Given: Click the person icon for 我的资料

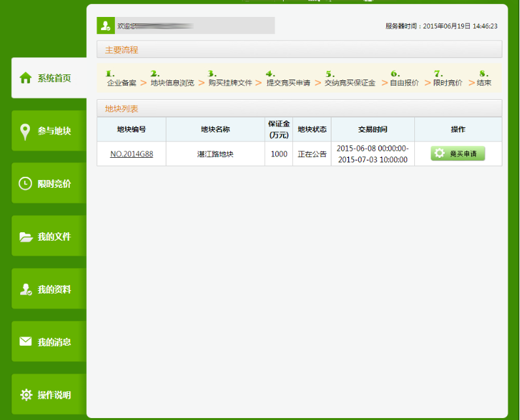Looking at the screenshot, I should point(25,290).
